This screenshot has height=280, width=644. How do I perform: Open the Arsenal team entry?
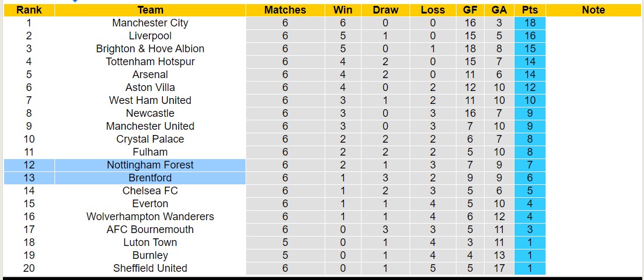150,75
